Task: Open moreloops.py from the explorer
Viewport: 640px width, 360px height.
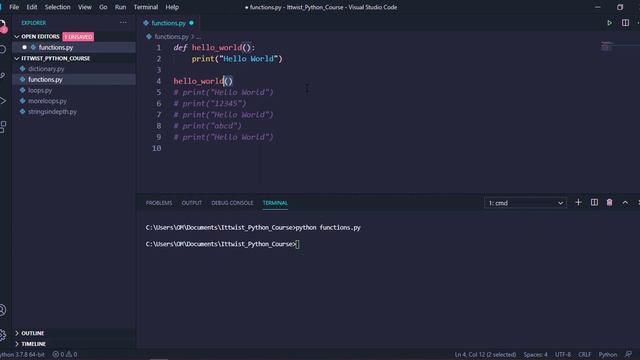Action: click(47, 101)
